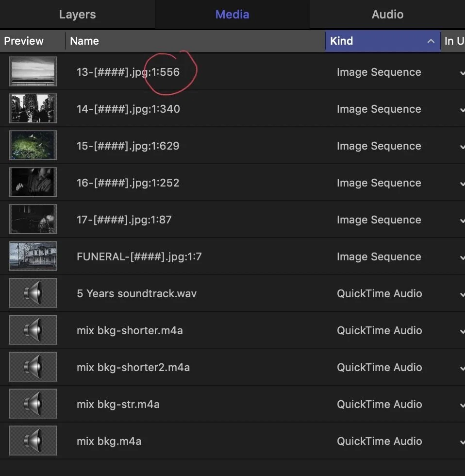Click the In Use column header
This screenshot has width=465, height=476.
(x=453, y=41)
